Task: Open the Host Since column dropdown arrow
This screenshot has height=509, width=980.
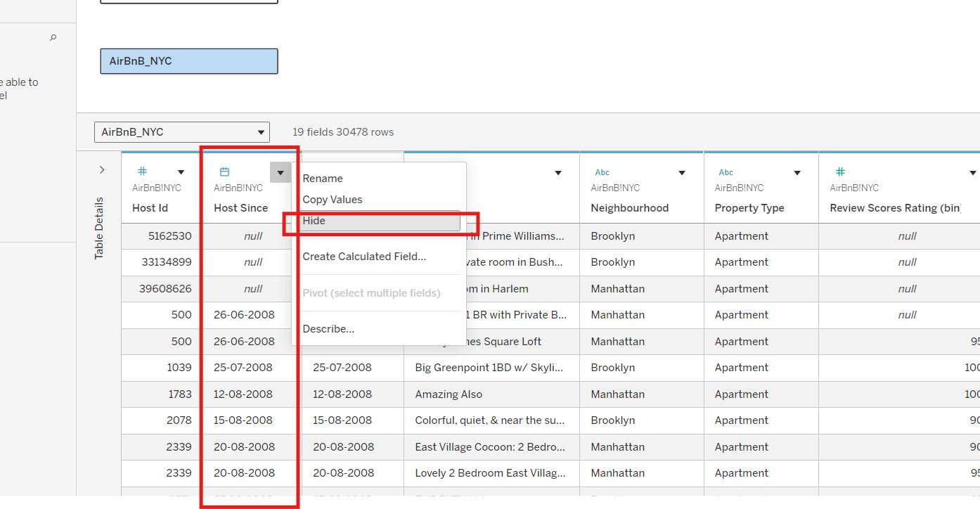Action: click(281, 172)
